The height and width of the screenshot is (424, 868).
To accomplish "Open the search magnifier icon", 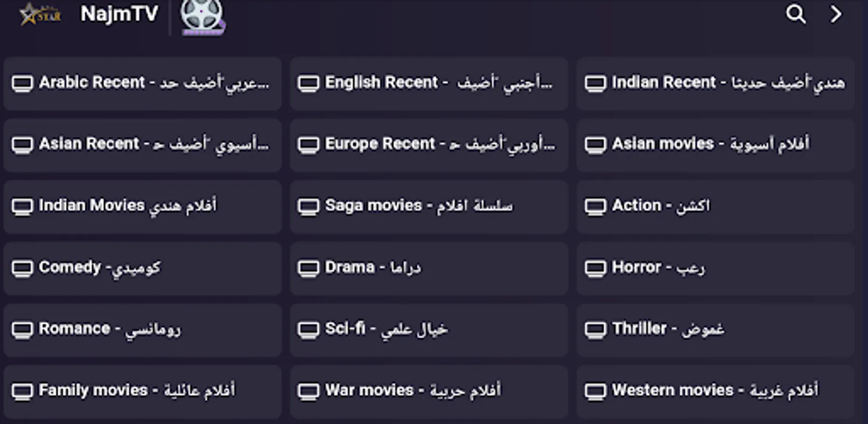I will [795, 14].
